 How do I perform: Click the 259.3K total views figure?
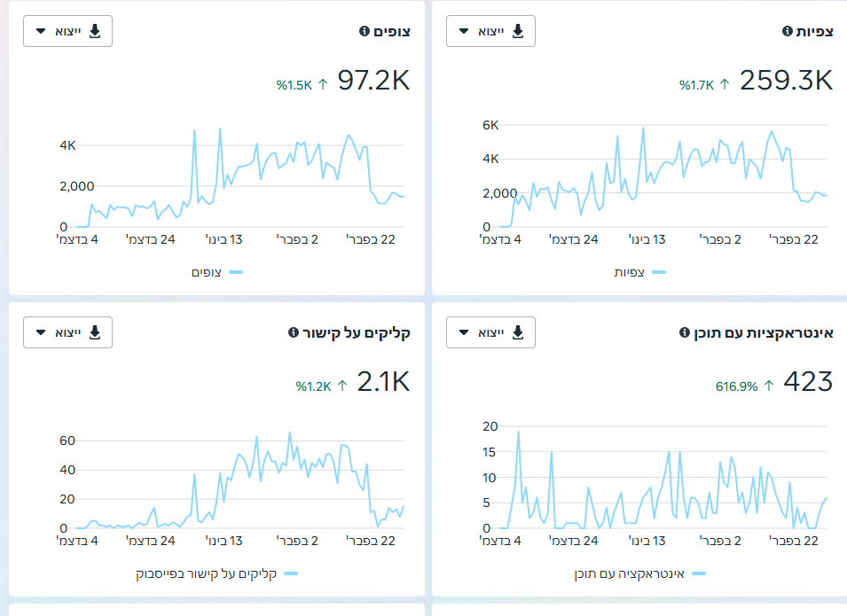coord(786,81)
